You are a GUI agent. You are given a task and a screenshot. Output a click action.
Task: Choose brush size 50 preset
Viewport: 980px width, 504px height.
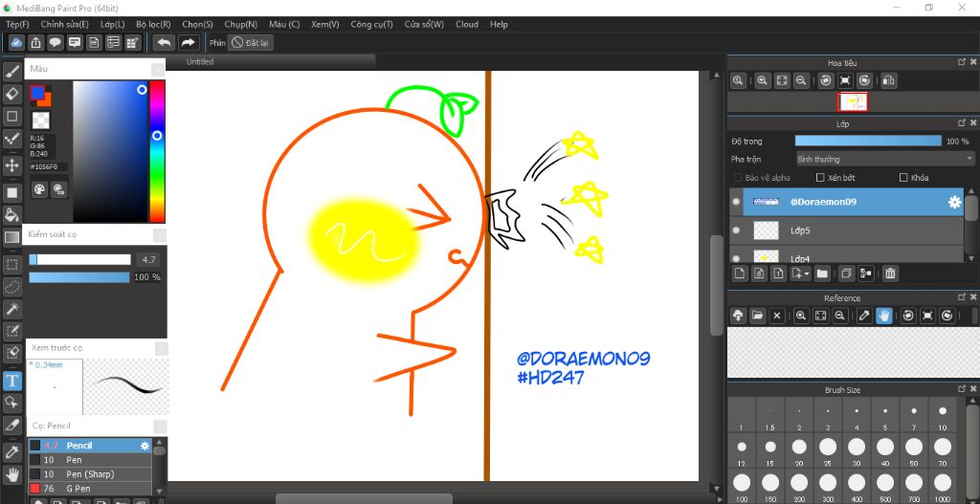coord(913,451)
